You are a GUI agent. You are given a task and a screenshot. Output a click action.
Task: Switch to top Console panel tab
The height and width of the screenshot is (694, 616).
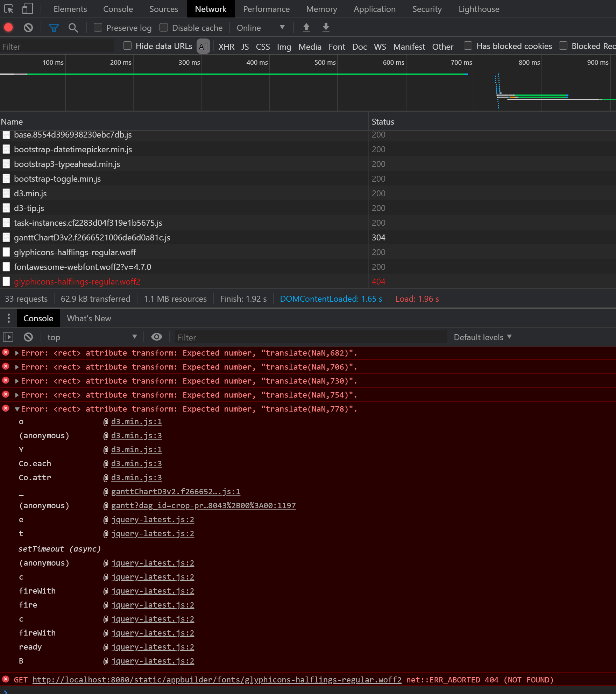tap(118, 9)
